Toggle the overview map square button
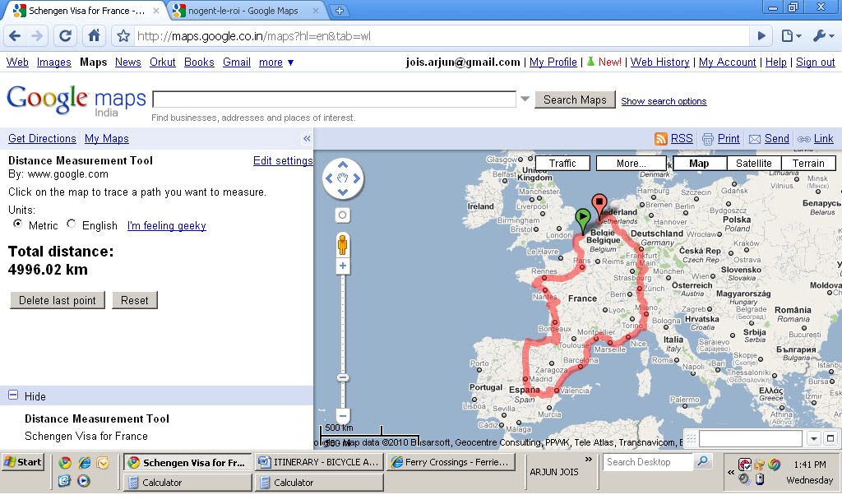 [x=830, y=438]
